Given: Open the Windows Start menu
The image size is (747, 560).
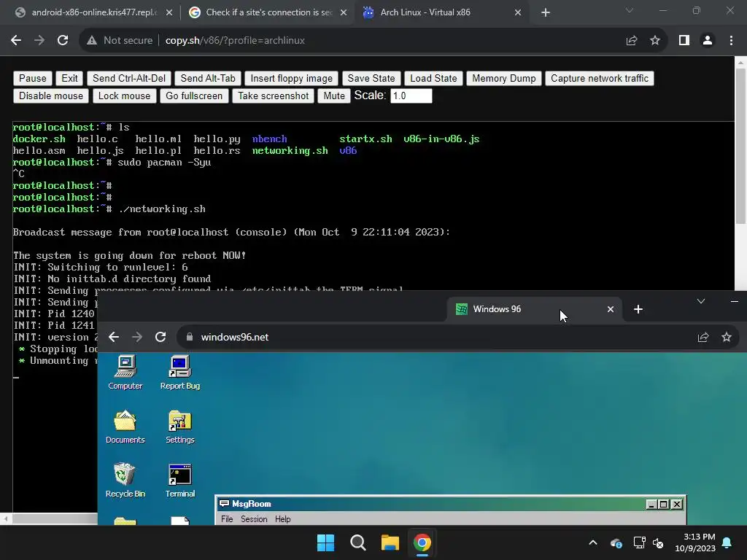Looking at the screenshot, I should click(326, 542).
